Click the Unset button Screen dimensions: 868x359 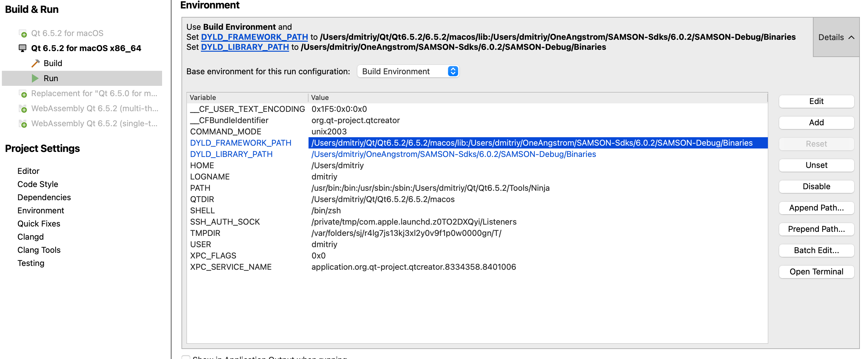coord(816,165)
